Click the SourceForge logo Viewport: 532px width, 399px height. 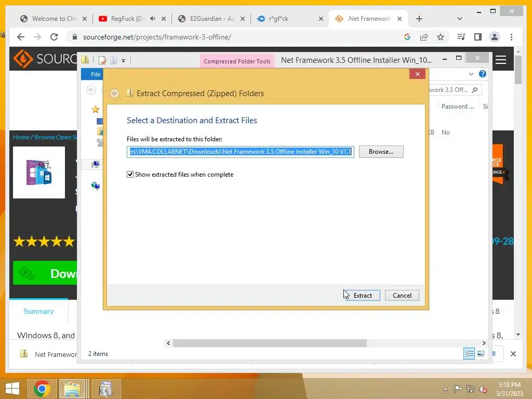46,59
